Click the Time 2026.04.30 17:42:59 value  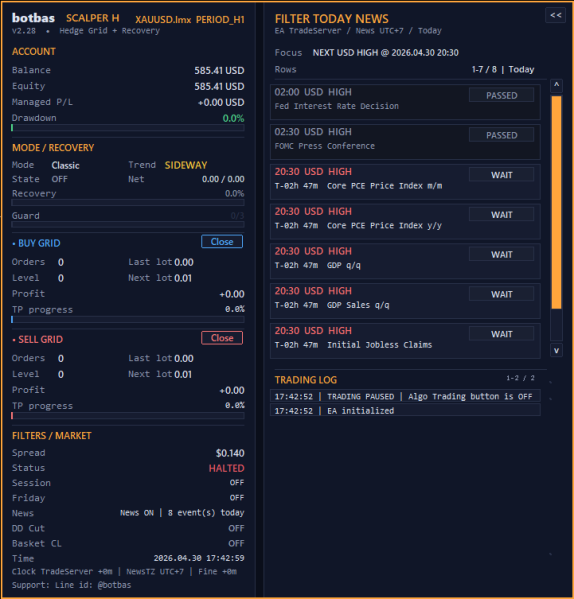point(199,558)
